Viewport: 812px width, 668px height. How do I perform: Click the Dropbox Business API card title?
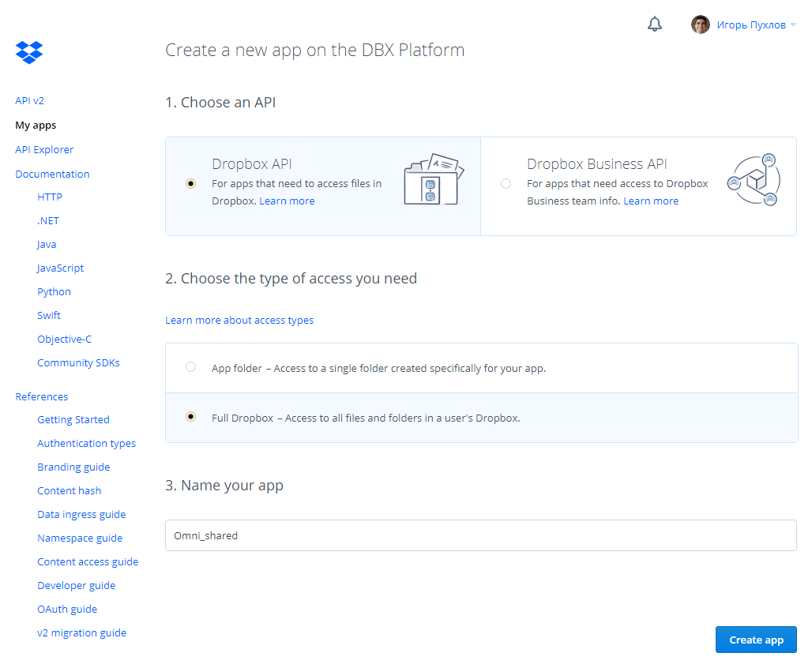[x=596, y=164]
